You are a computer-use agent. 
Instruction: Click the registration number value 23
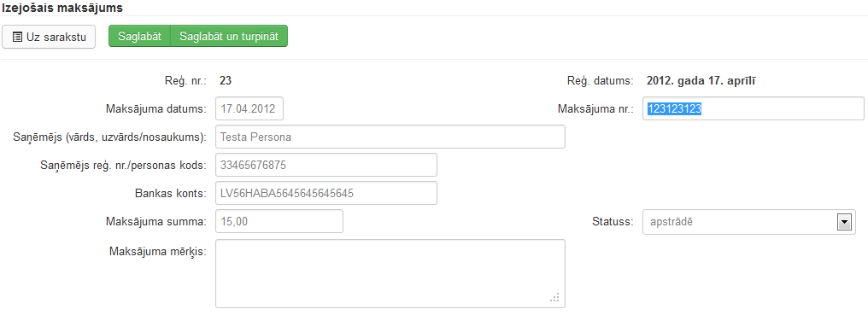(226, 81)
